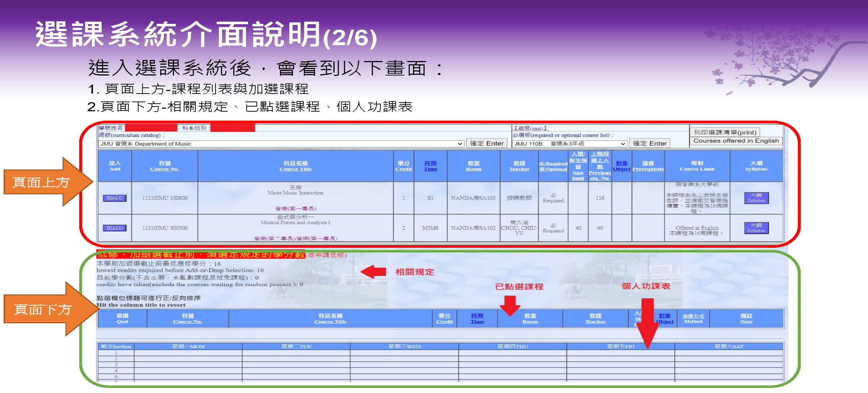
Task: Click the 大綱 Syllabus column header
Action: click(x=756, y=166)
